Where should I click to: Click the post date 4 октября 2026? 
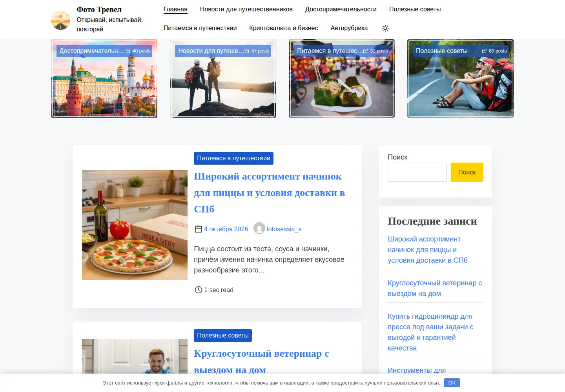[x=226, y=229]
